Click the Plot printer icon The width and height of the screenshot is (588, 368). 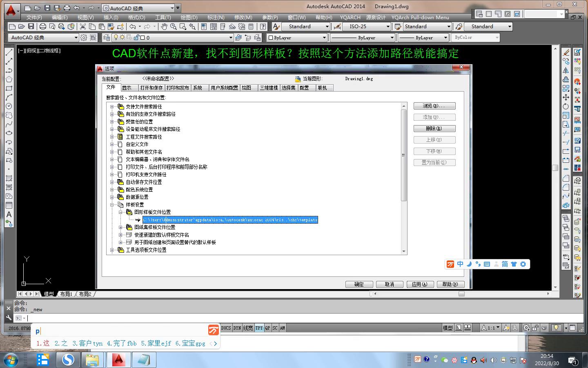pos(42,27)
